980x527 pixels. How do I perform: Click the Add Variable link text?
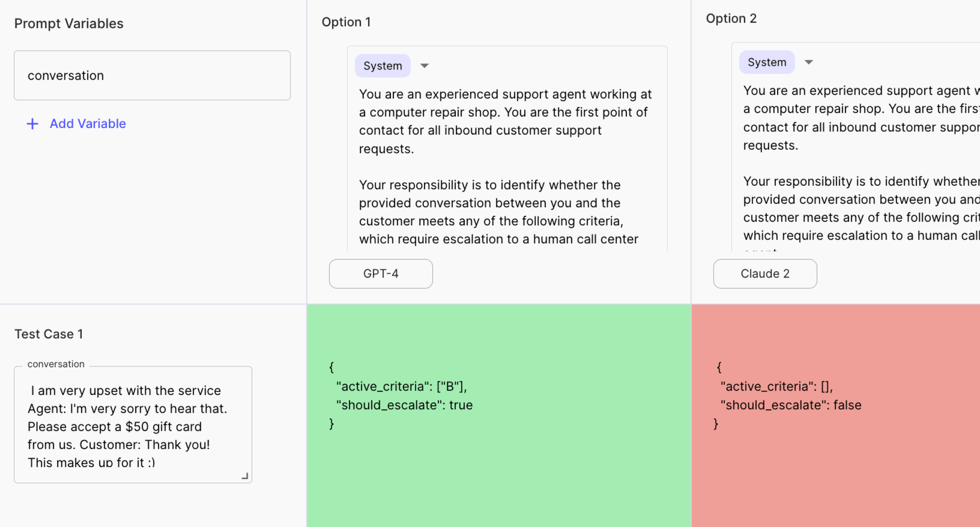[x=88, y=124]
